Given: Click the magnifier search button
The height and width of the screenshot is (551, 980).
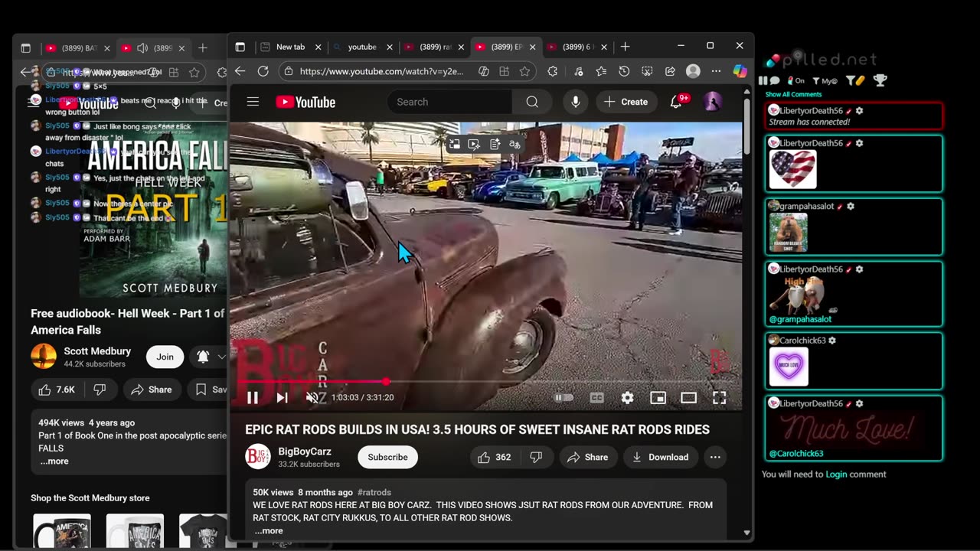Looking at the screenshot, I should 532,102.
